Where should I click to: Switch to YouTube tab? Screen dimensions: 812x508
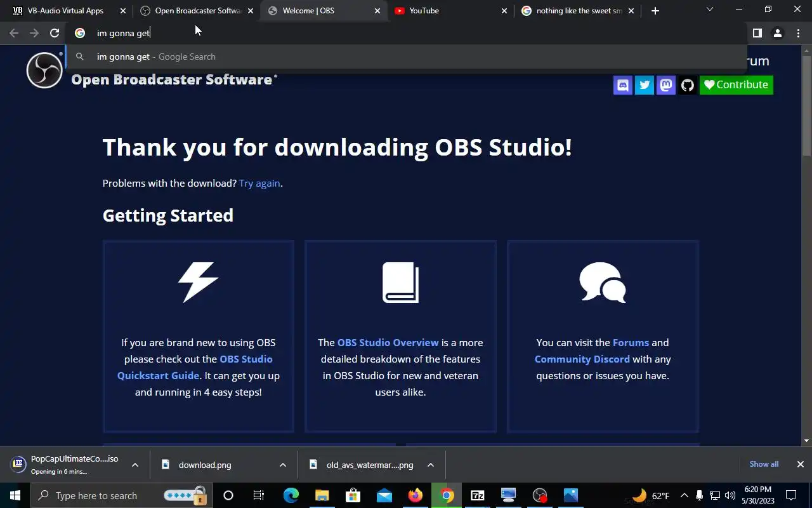point(450,11)
